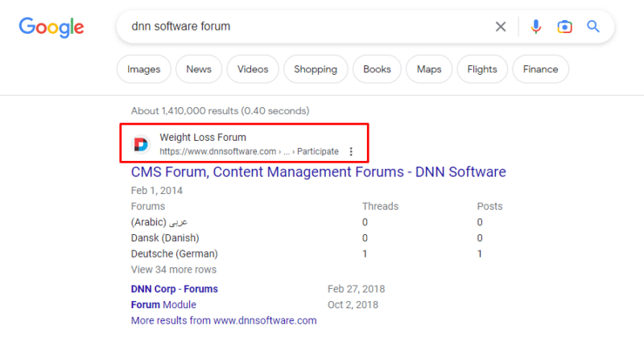Screen dimensions: 644x342
Task: Switch to Maps results
Action: 429,69
